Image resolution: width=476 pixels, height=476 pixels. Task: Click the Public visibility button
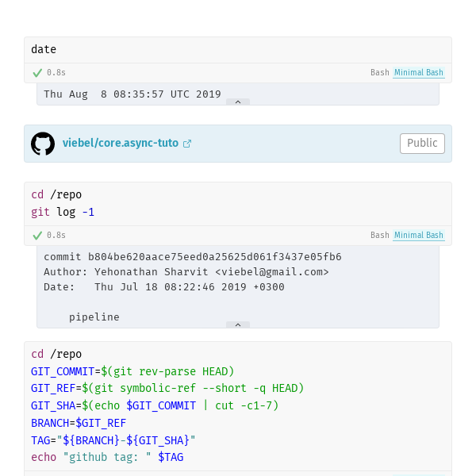(422, 144)
